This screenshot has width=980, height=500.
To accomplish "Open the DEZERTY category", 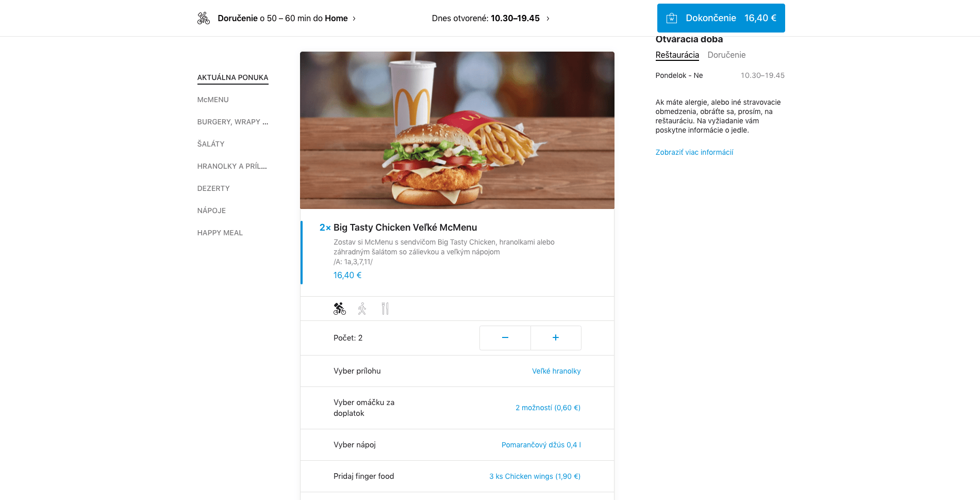I will tap(213, 188).
